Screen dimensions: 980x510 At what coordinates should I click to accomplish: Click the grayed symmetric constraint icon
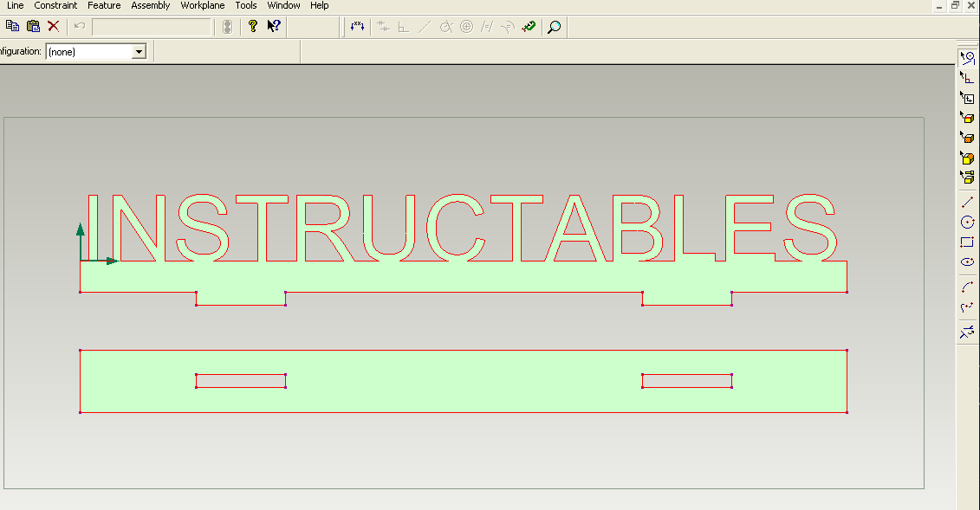[x=384, y=27]
